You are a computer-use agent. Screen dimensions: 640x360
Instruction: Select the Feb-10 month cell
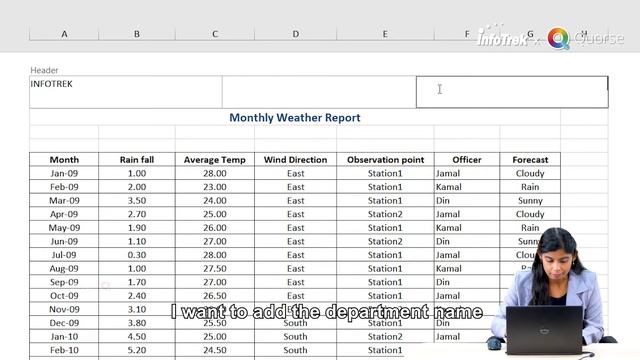[64, 350]
